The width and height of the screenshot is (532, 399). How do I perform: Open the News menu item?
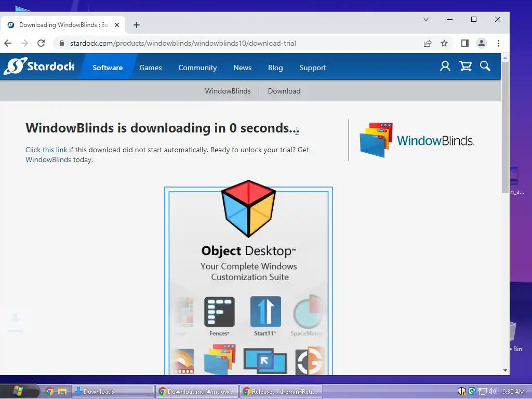(242, 68)
